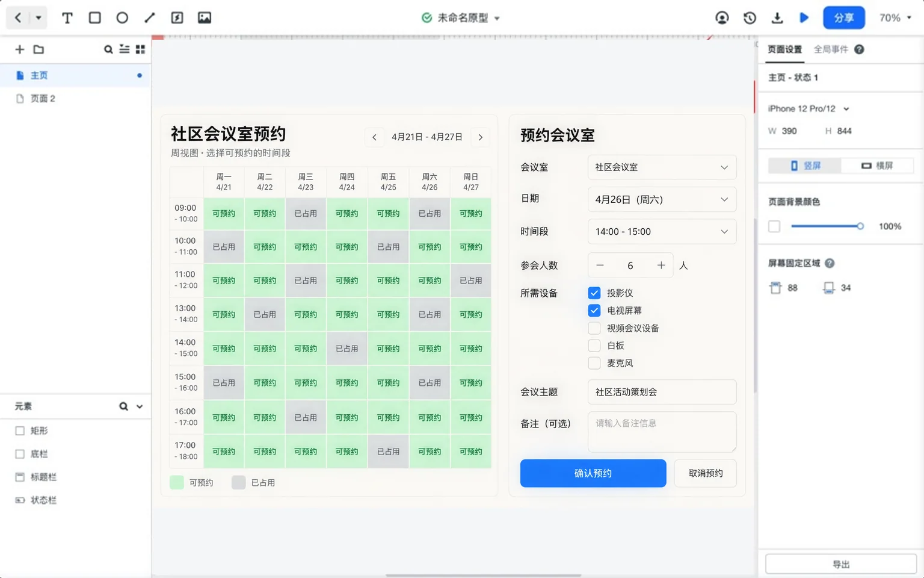Screen dimensions: 924x578
Task: Select 横屏 landscape orientation
Action: point(877,166)
